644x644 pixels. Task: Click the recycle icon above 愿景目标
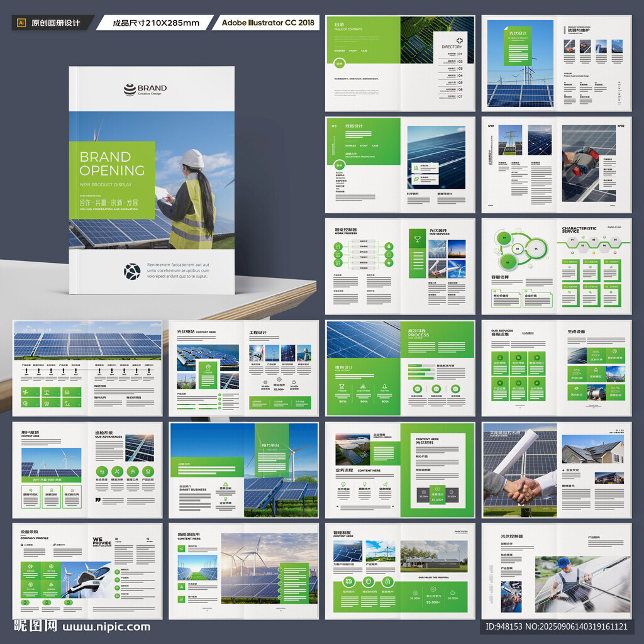pyautogui.click(x=225, y=485)
